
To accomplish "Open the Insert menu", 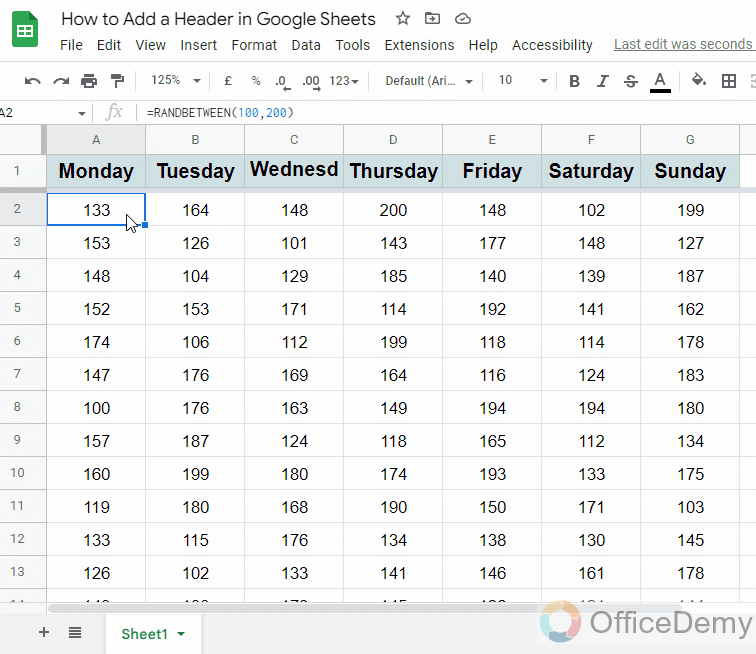I will click(199, 45).
